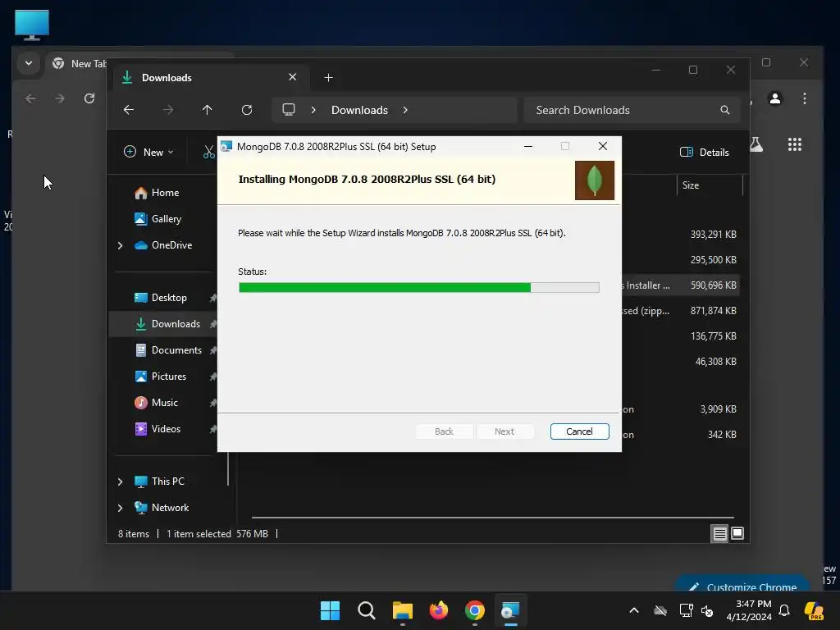The height and width of the screenshot is (630, 840).
Task: Click the horizontal scrollbar in the file list
Action: [x=493, y=518]
